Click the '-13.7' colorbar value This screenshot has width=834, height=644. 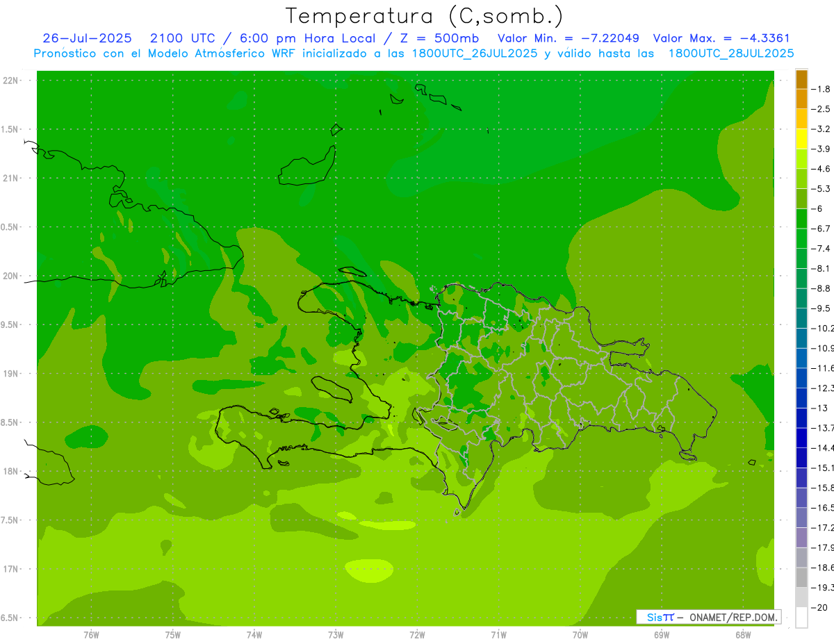click(822, 428)
